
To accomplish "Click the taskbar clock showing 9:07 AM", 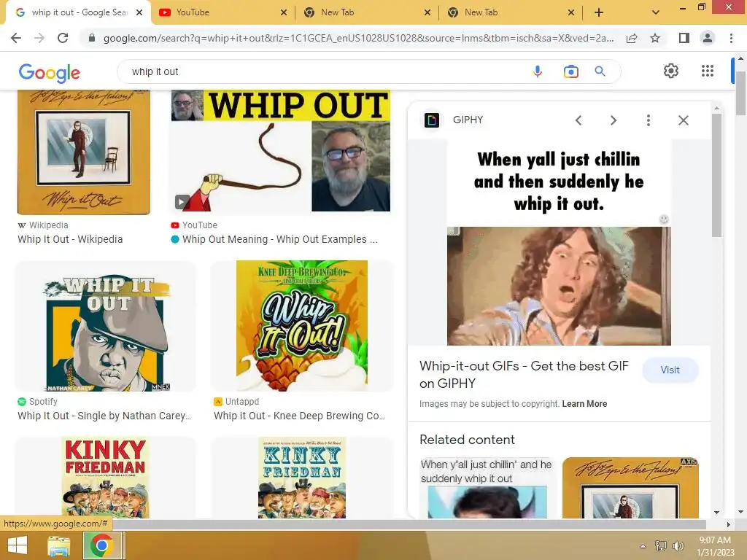I will [715, 546].
